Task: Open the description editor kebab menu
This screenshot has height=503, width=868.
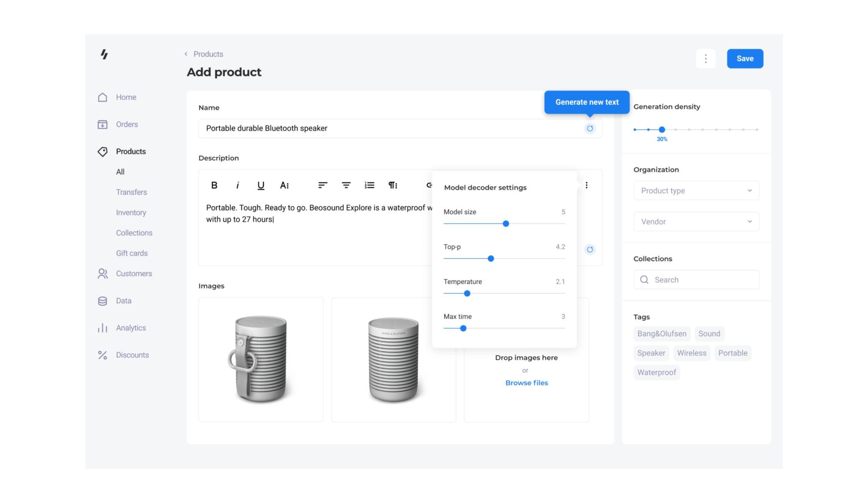Action: point(587,185)
